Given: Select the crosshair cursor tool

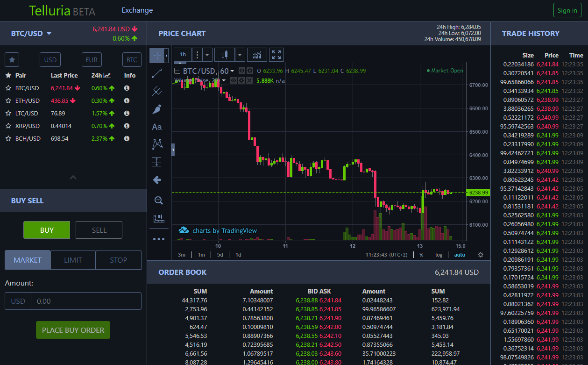Looking at the screenshot, I should 157,55.
